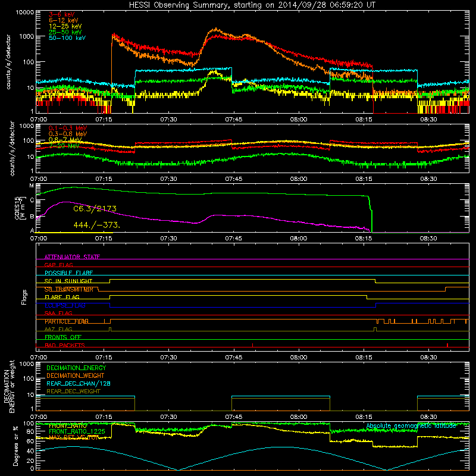Click the C6.3/2173 flare annotation
The height and width of the screenshot is (476, 476).
pyautogui.click(x=95, y=209)
